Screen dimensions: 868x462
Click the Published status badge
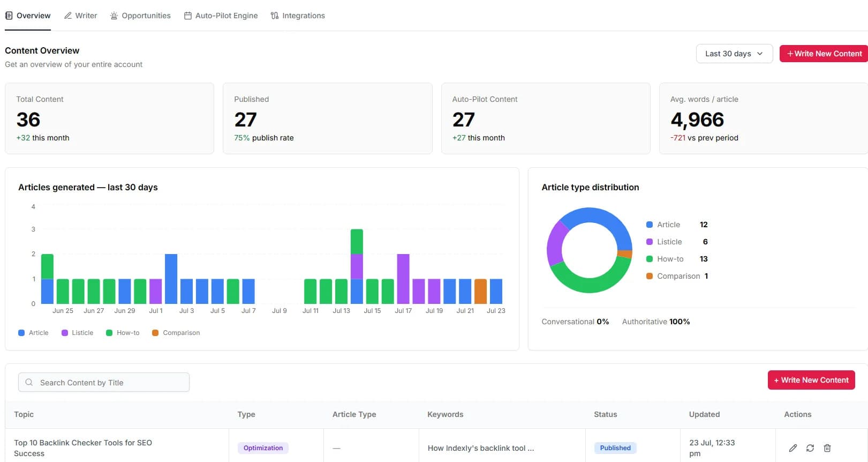click(615, 448)
